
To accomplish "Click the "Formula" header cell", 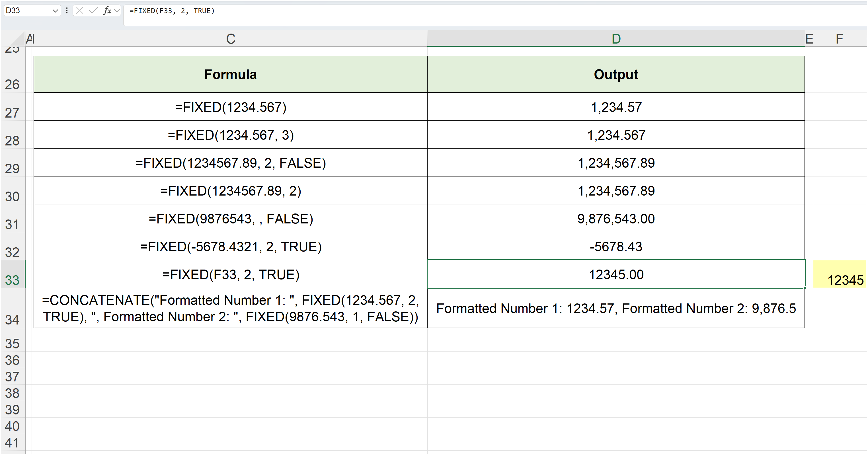I will [x=231, y=74].
